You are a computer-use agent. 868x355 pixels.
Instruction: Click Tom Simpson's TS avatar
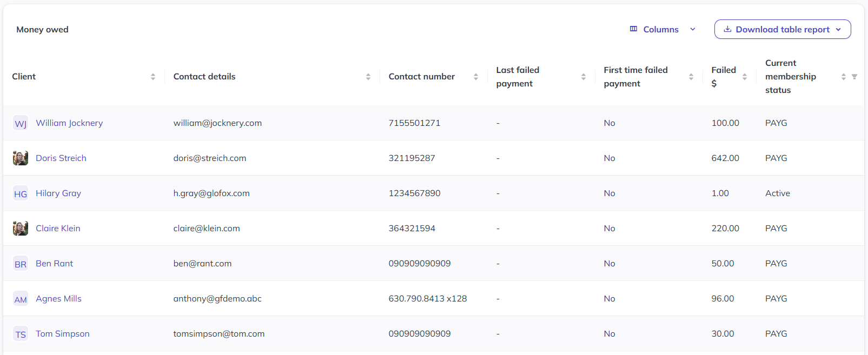[x=21, y=334]
